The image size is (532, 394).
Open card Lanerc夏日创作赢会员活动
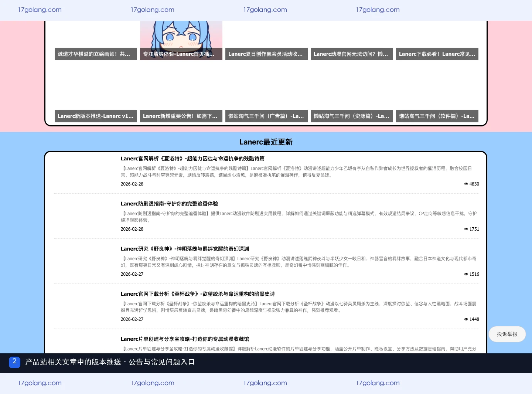click(266, 54)
